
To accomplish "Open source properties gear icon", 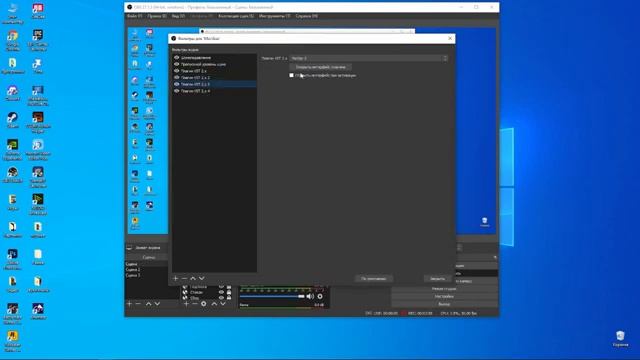I will 204,304.
